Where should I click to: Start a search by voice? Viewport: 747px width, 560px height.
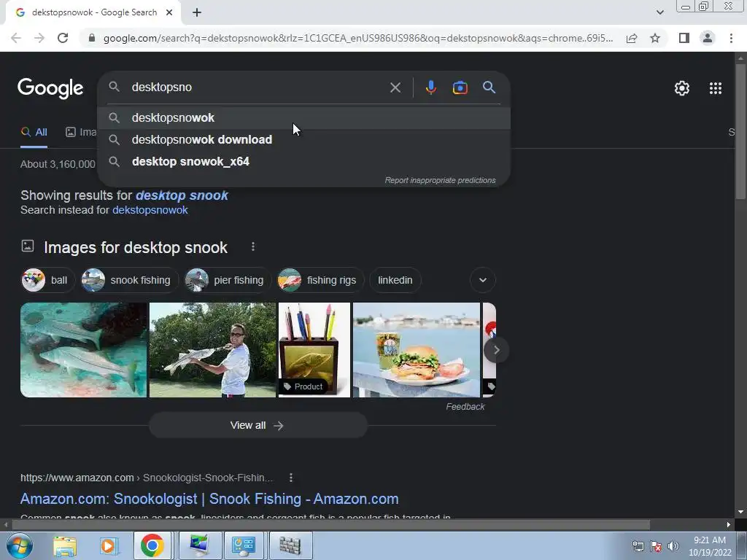tap(430, 87)
